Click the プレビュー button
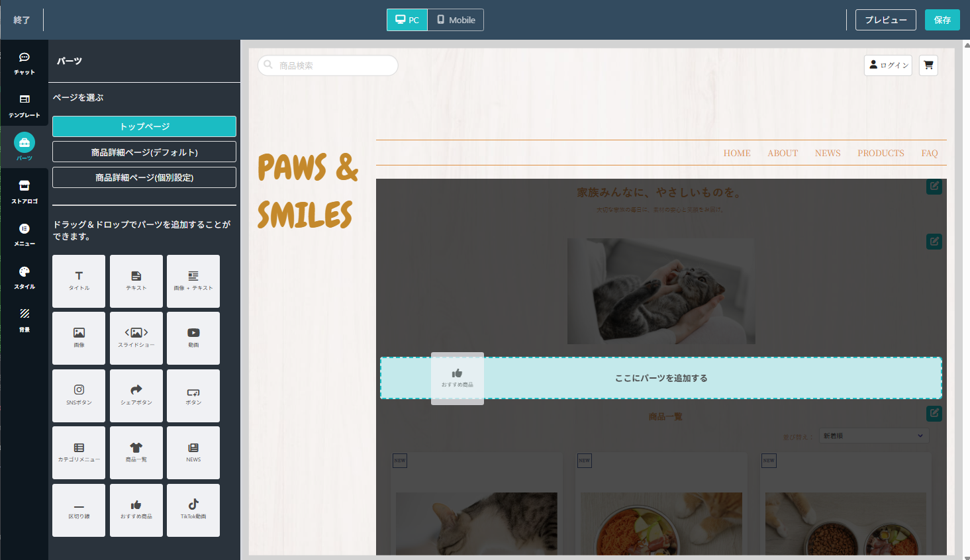 coord(885,20)
